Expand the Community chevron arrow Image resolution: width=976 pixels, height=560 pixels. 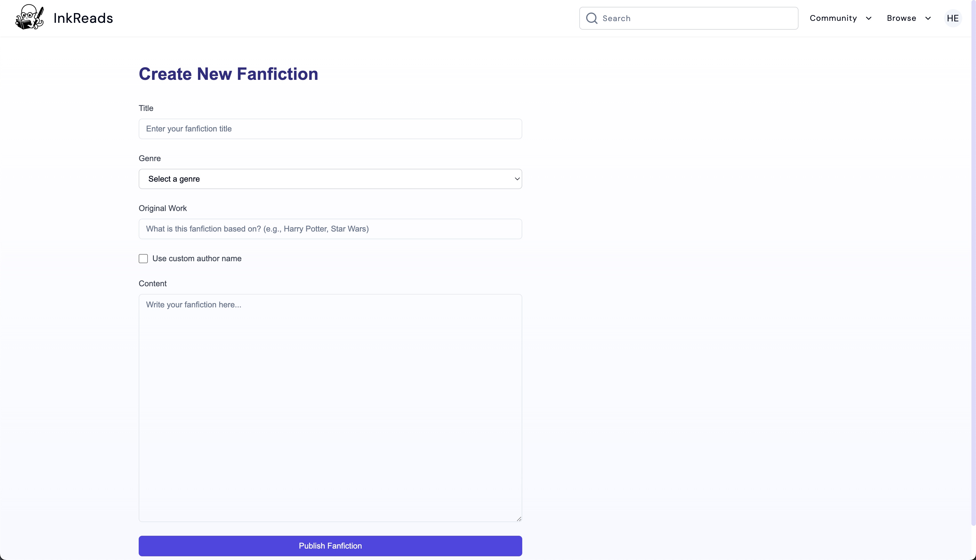click(869, 19)
